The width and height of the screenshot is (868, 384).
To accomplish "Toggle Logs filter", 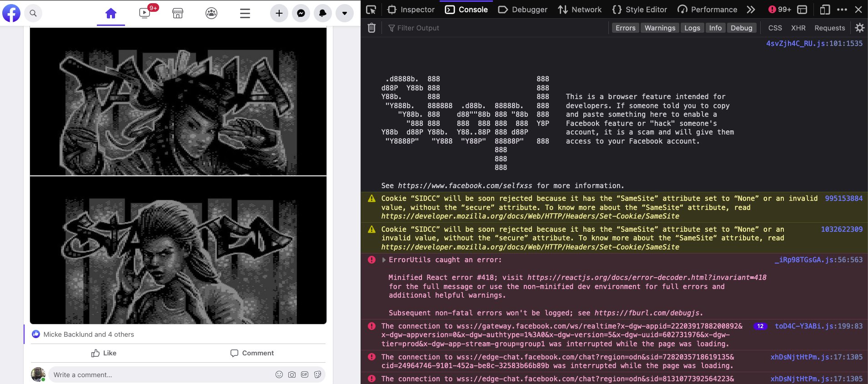I will point(692,28).
